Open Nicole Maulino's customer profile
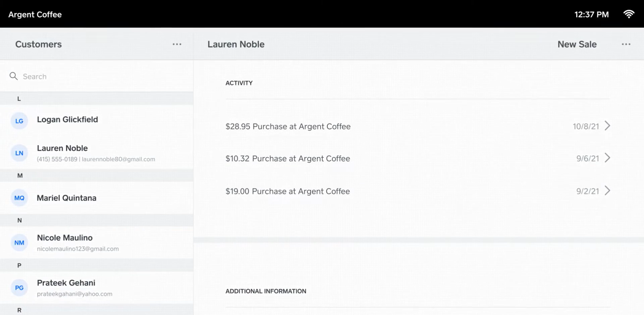644x315 pixels. click(x=65, y=238)
